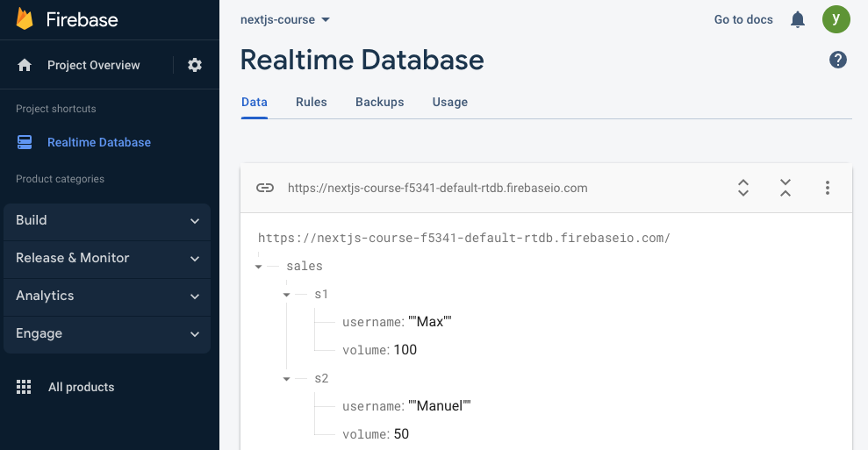
Task: Click the help question mark icon
Action: [x=837, y=60]
